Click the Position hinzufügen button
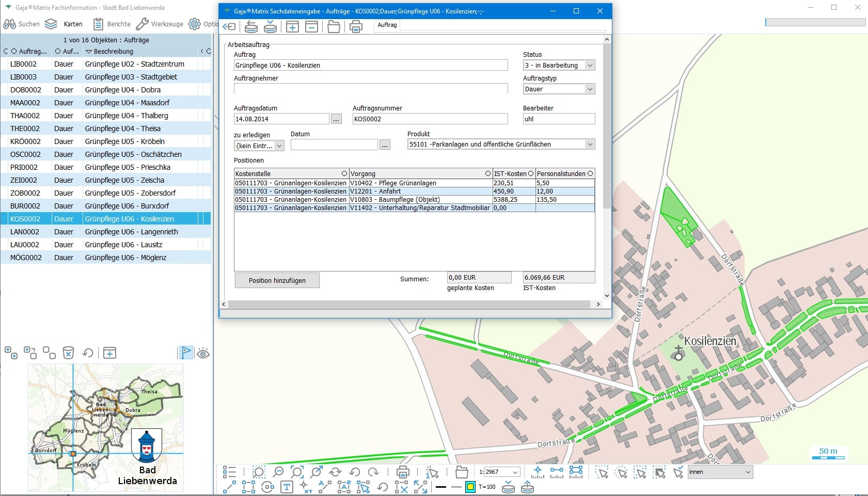Image resolution: width=868 pixels, height=496 pixels. pos(277,280)
